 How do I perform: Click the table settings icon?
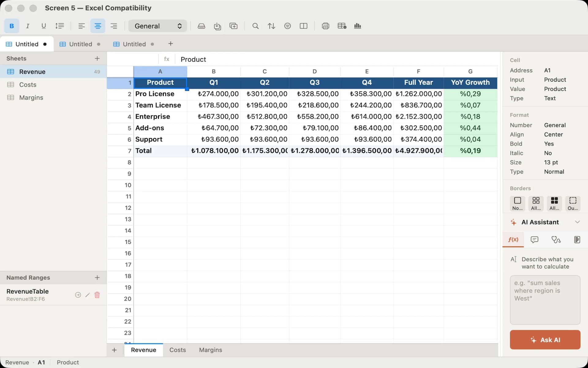point(342,26)
